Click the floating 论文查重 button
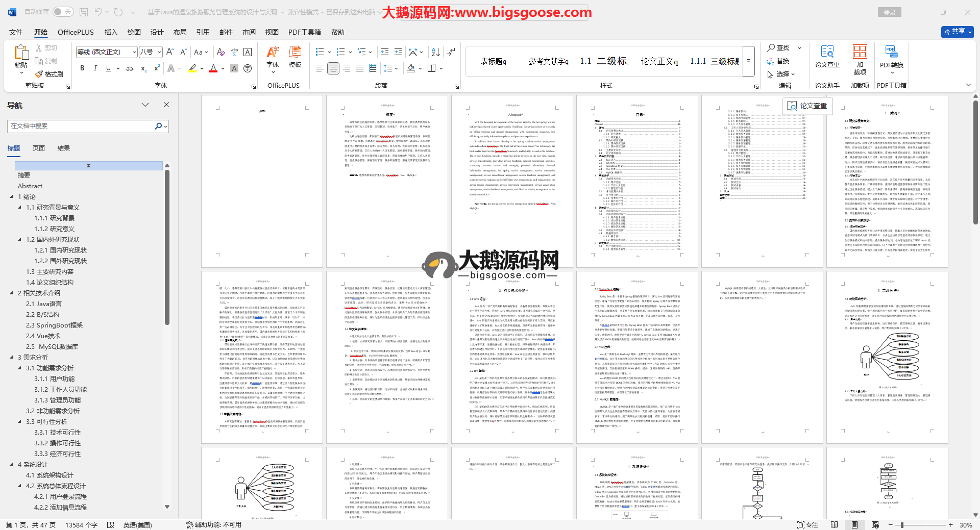Screen dimensions: 980x530 (x=807, y=106)
